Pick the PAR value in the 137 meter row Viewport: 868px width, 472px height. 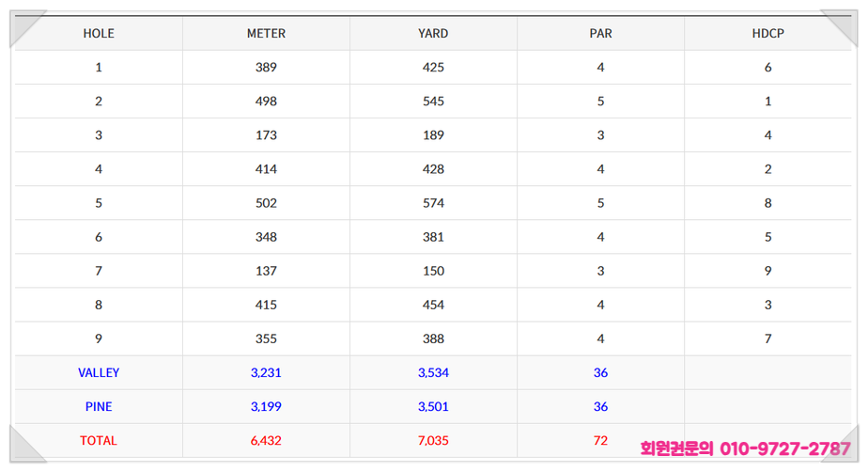coord(600,271)
